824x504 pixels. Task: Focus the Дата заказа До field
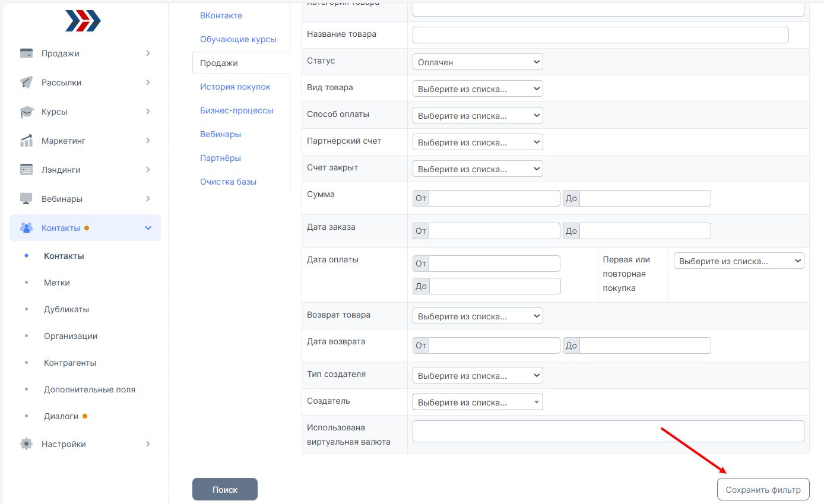click(645, 231)
